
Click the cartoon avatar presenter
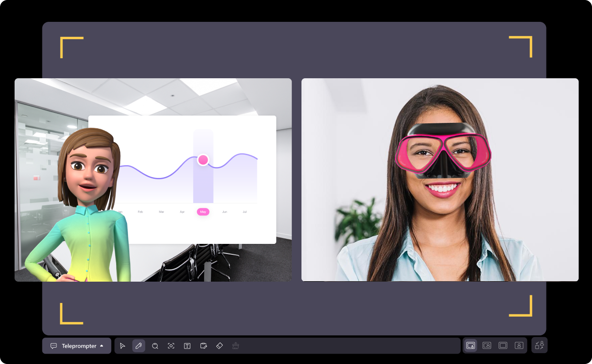click(77, 205)
